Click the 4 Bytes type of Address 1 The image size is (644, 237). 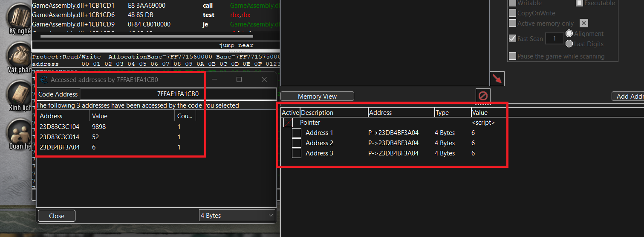point(445,133)
